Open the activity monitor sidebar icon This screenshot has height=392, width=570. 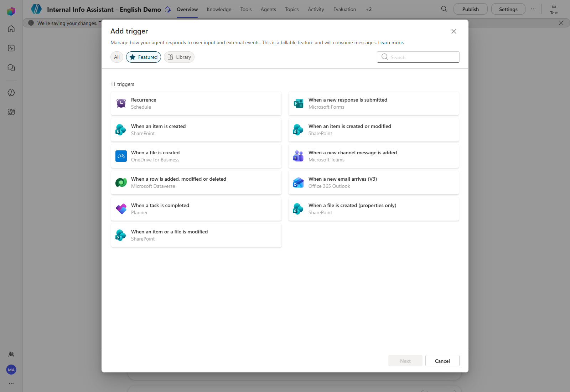[11, 48]
